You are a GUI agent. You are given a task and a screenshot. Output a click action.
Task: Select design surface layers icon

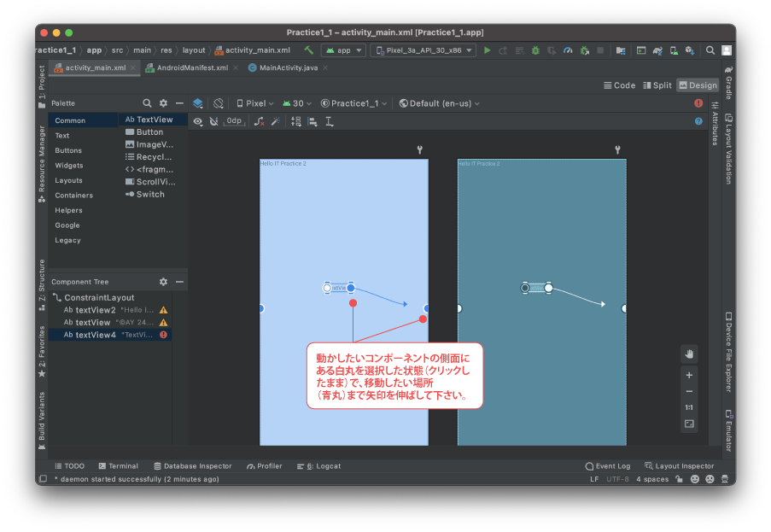(198, 103)
